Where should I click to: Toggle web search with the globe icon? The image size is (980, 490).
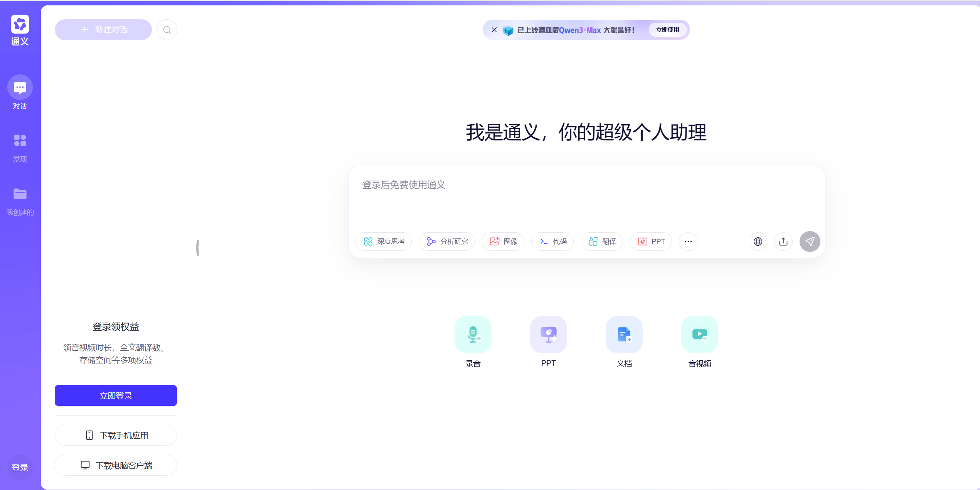tap(758, 241)
